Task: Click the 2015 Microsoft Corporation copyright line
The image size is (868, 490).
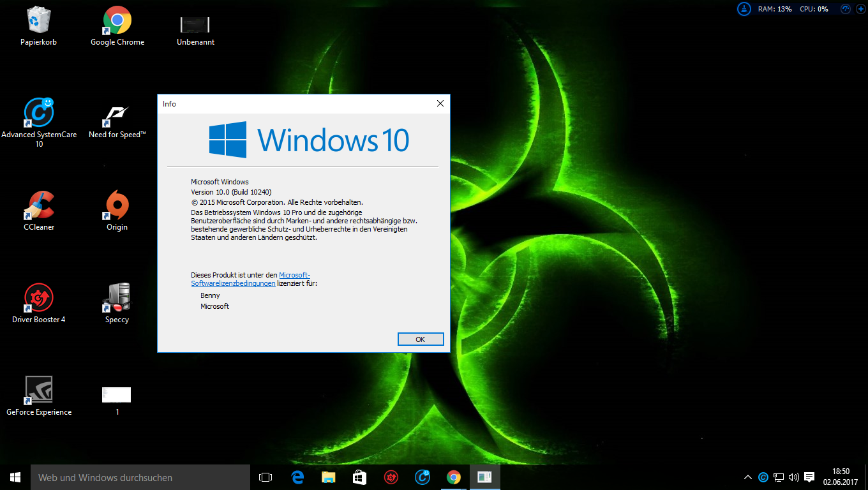Action: coord(277,202)
